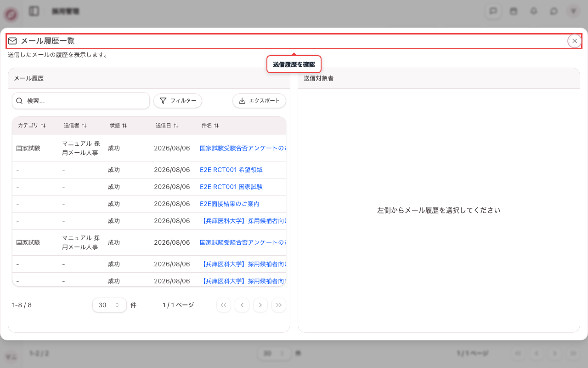
Task: Toggle the sidebar in the background window
Action: (34, 11)
